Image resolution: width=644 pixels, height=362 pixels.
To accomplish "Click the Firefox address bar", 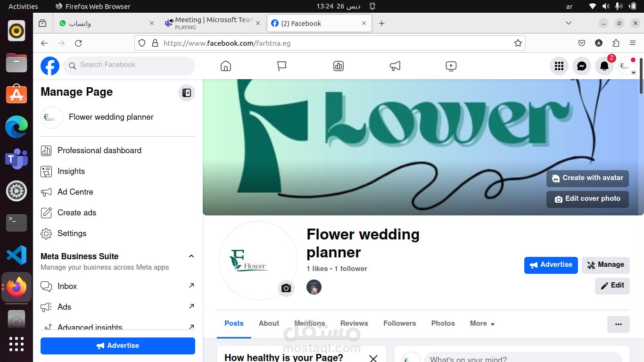I will [330, 43].
